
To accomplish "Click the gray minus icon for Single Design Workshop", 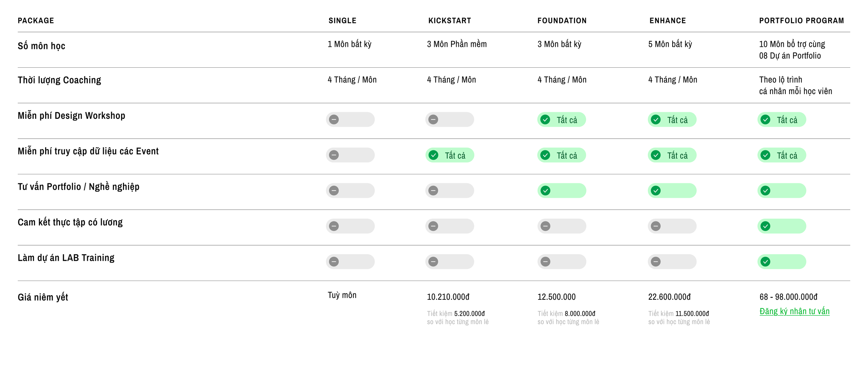I will (x=334, y=119).
